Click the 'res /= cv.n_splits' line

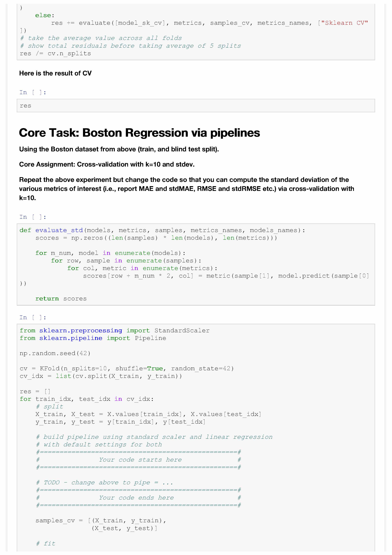55,53
